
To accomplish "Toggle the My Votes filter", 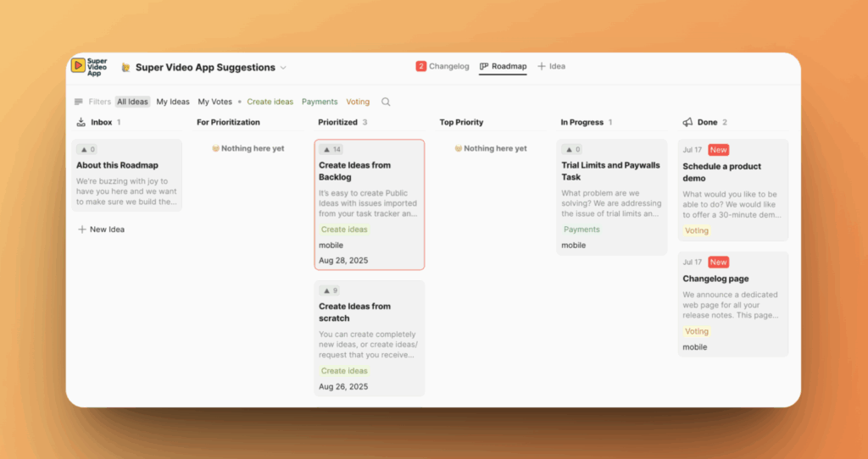I will coord(215,102).
